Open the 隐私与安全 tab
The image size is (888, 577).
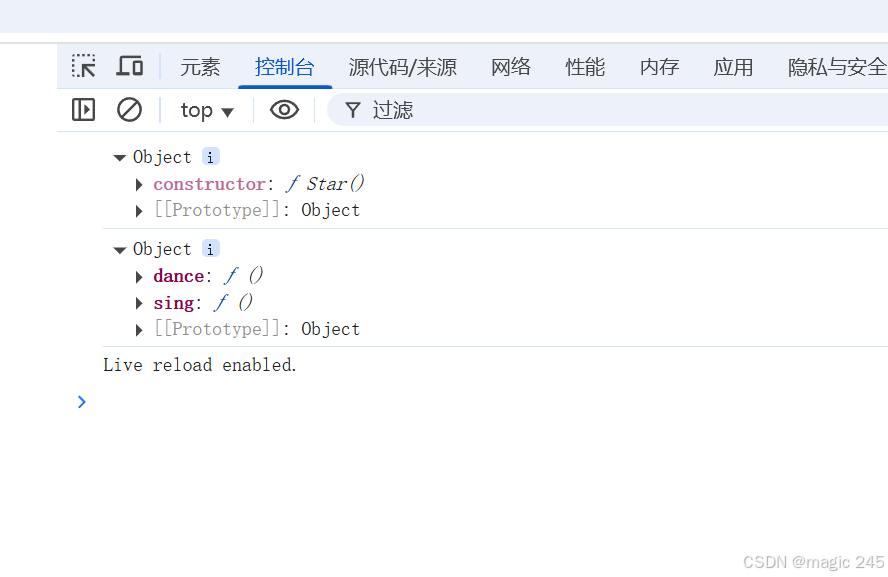tap(837, 67)
